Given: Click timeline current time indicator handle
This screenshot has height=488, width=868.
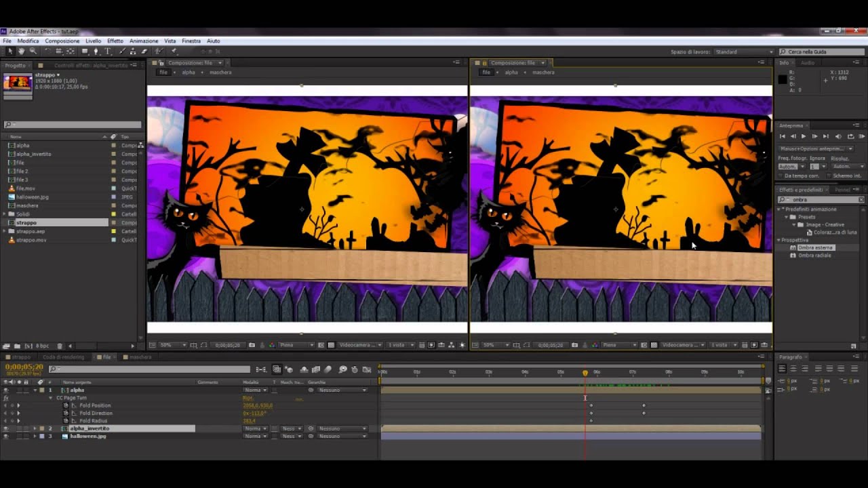Looking at the screenshot, I should (x=585, y=372).
